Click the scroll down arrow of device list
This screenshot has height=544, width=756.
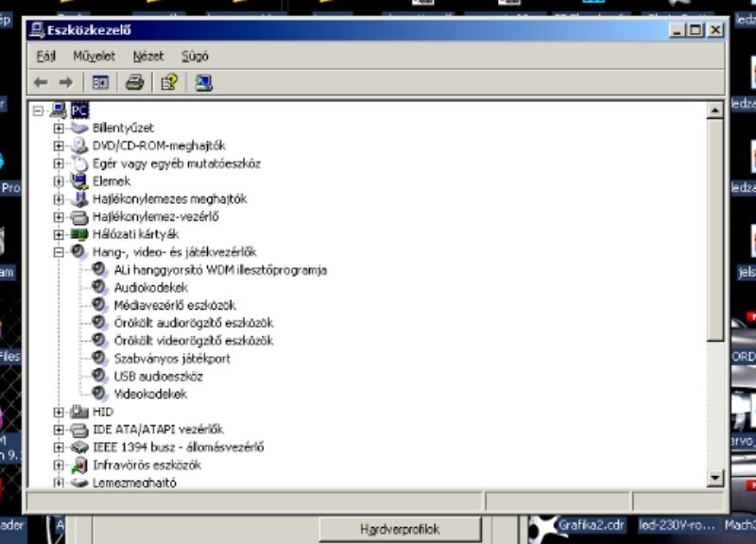coord(716,479)
